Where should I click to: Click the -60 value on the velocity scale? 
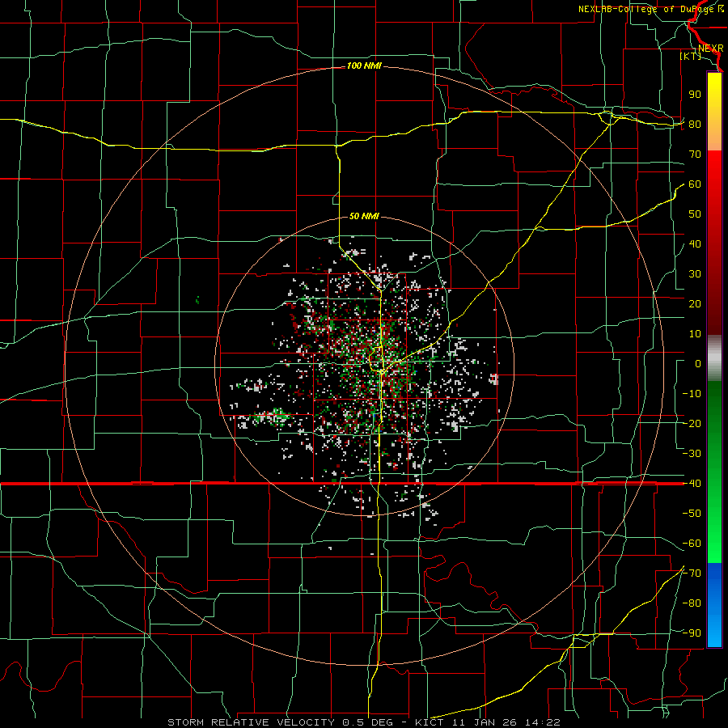pyautogui.click(x=692, y=544)
